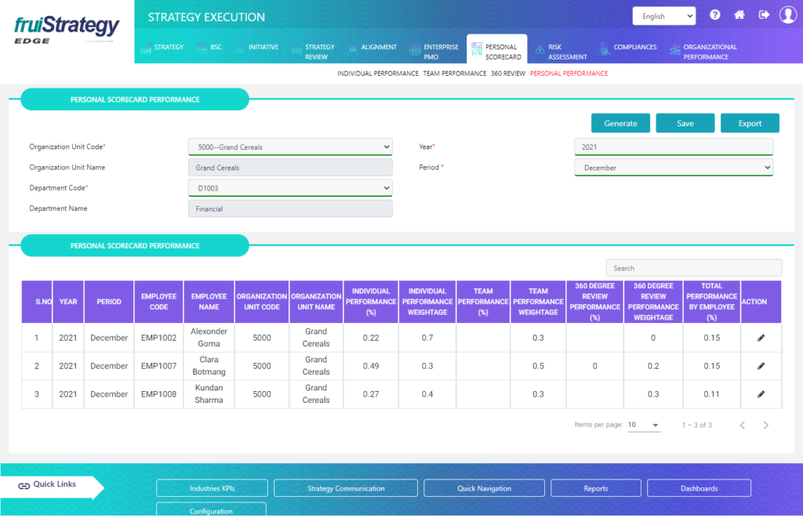Open the Dashboards quick link
The image size is (803, 532).
click(699, 488)
